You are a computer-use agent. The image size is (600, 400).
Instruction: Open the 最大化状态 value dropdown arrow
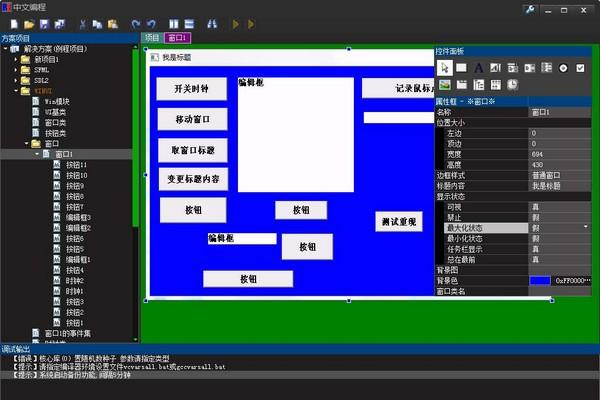click(x=585, y=227)
